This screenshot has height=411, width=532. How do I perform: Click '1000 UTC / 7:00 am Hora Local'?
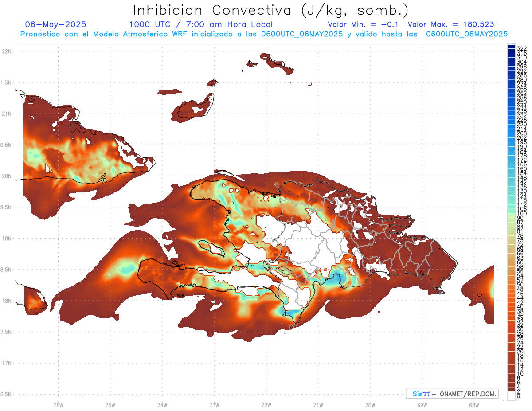(201, 24)
